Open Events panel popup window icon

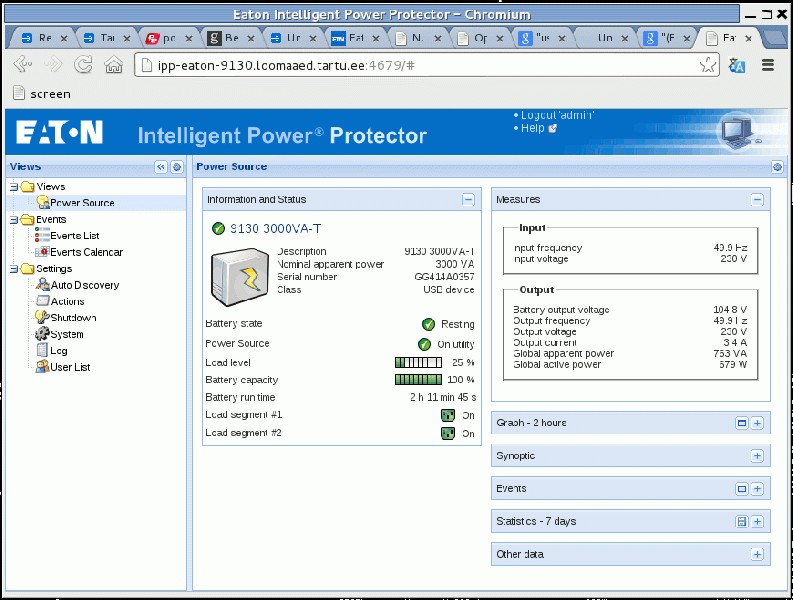click(741, 489)
